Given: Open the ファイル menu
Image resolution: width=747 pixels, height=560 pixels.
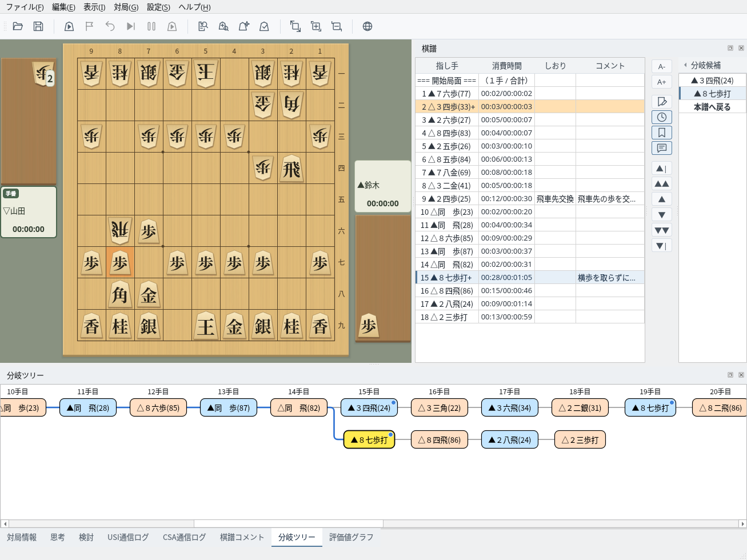Looking at the screenshot, I should coord(25,7).
